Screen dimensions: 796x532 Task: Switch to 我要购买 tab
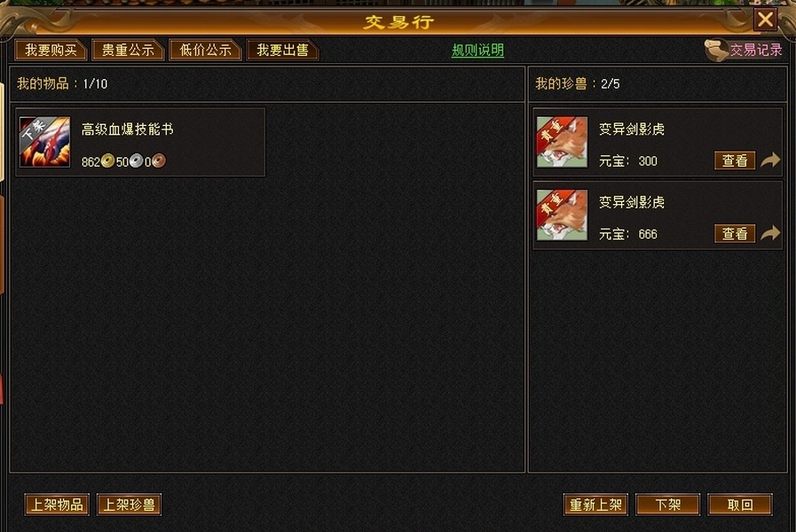pyautogui.click(x=51, y=51)
